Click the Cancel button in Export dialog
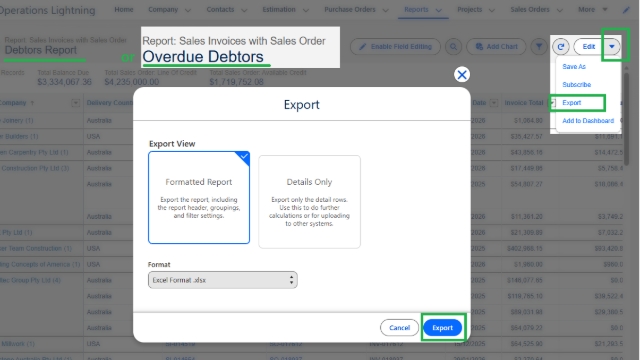The image size is (640, 360). pyautogui.click(x=399, y=327)
